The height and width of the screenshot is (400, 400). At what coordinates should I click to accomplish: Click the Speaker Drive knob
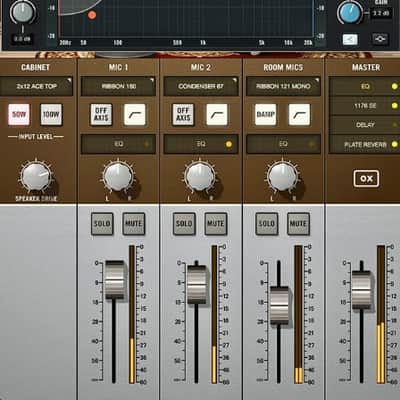pyautogui.click(x=35, y=176)
